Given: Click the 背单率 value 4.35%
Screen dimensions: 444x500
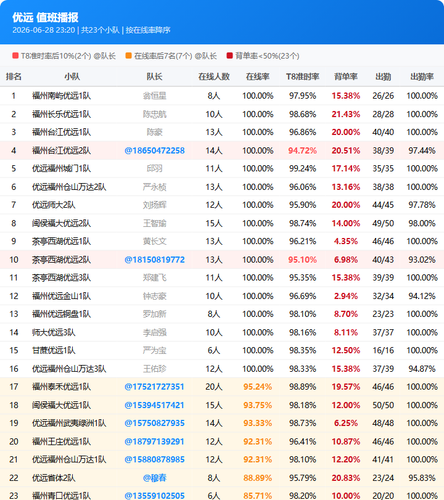Looking at the screenshot, I should point(346,241).
